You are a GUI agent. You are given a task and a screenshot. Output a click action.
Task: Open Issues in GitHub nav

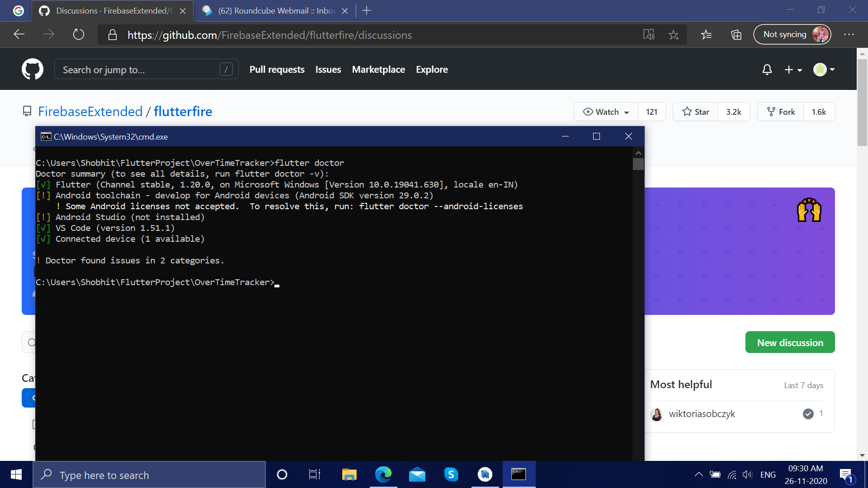(x=328, y=70)
